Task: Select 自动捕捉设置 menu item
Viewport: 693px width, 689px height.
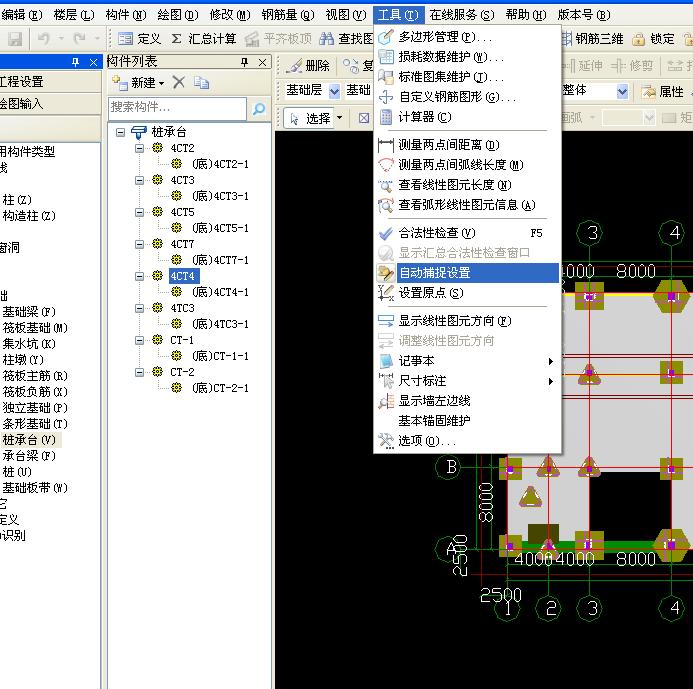Action: [467, 273]
